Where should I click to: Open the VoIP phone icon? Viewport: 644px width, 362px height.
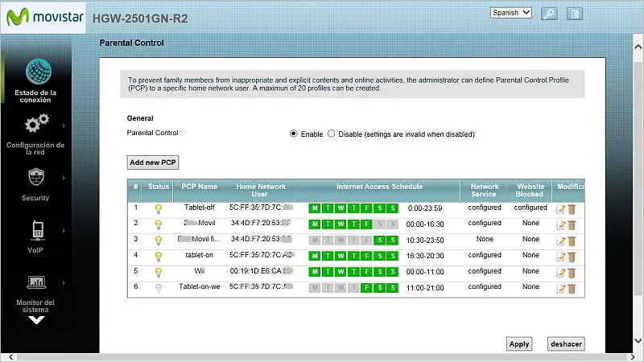[38, 230]
